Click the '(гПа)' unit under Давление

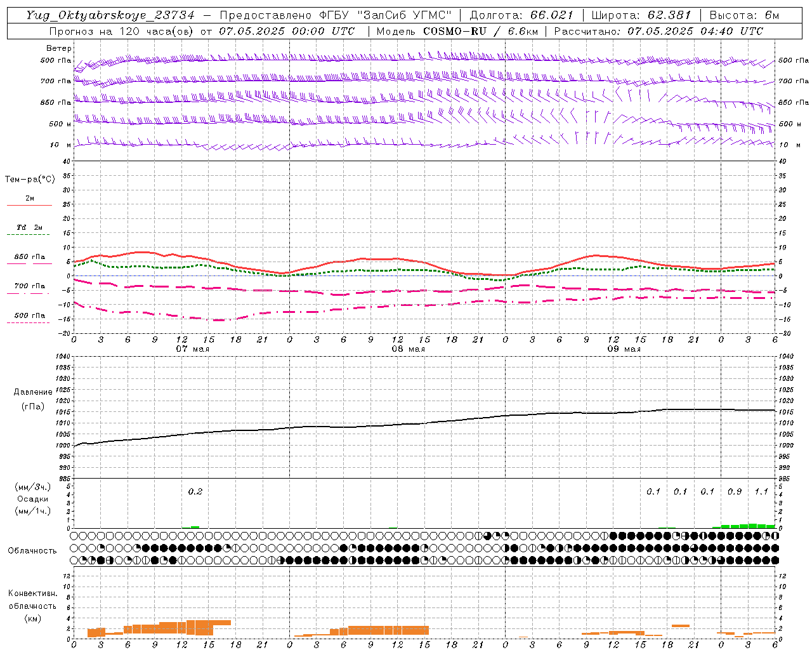coord(33,406)
